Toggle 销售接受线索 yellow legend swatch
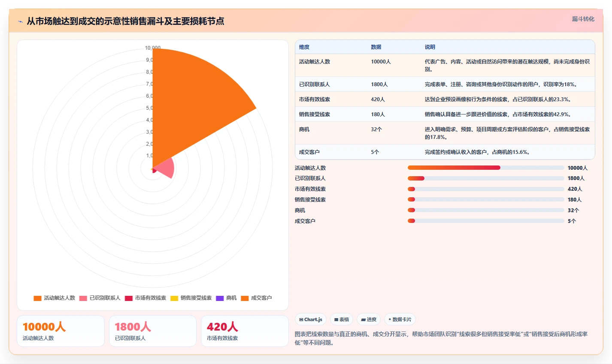Viewport: 612px width, 364px height. click(174, 298)
